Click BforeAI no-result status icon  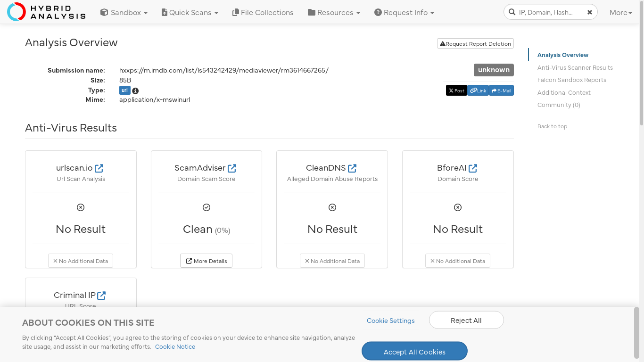coord(458,207)
